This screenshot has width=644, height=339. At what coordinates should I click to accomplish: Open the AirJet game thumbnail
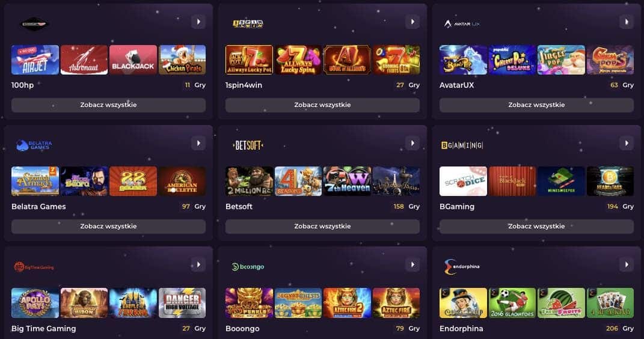pos(35,60)
